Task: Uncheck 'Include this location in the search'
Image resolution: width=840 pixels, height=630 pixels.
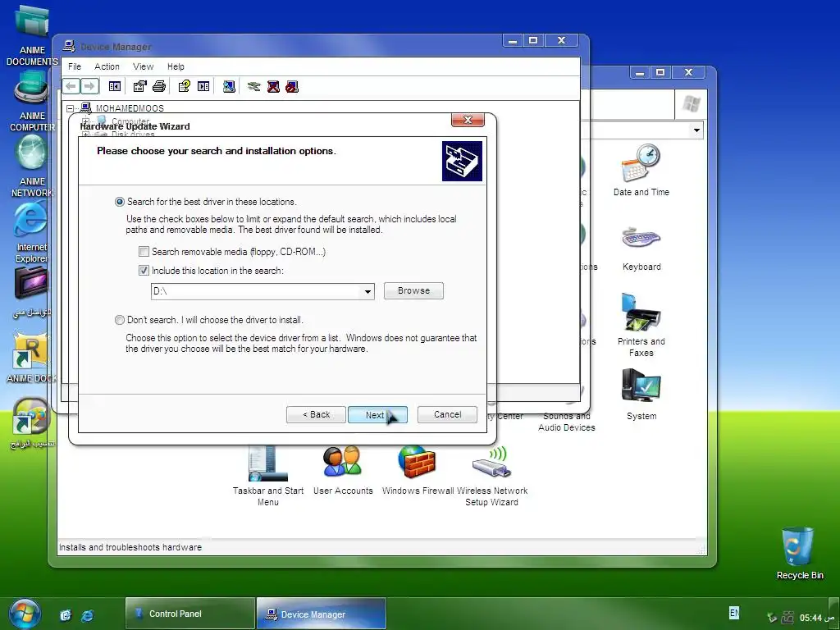Action: [x=144, y=271]
